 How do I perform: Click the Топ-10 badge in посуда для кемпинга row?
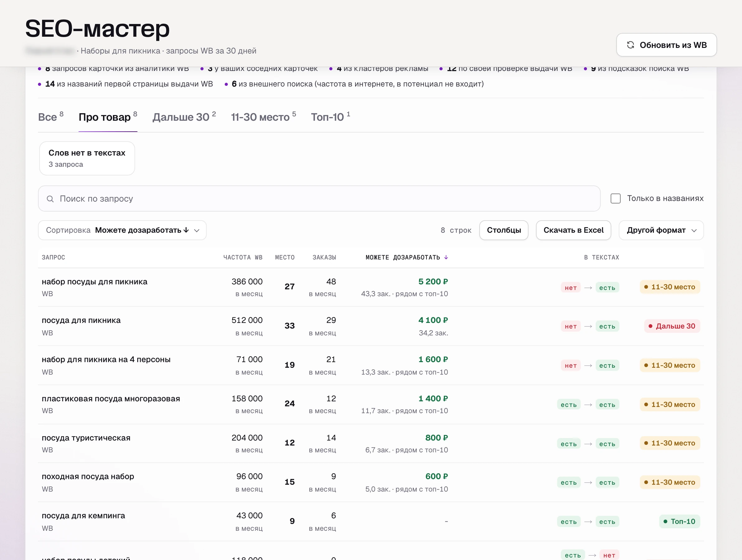679,521
